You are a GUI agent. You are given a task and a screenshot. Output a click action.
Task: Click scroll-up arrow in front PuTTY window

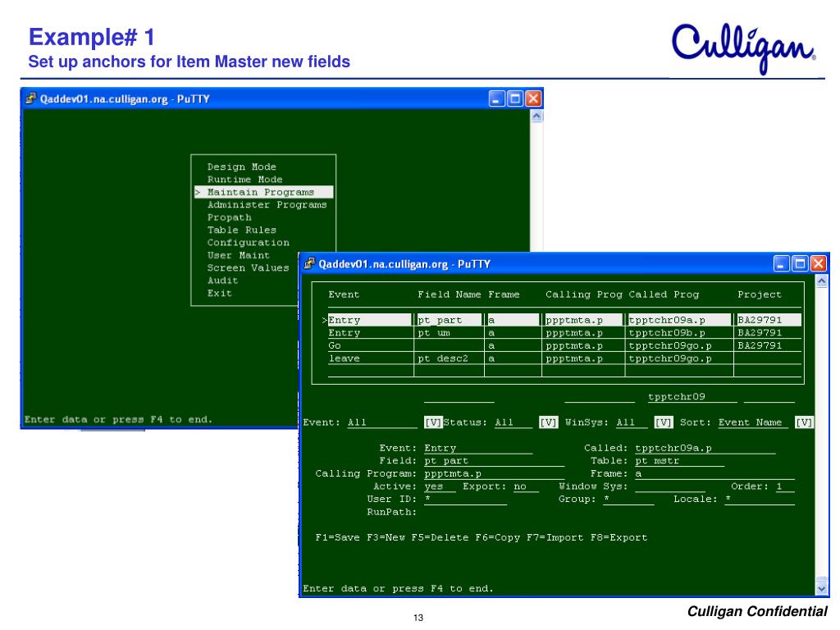tap(822, 281)
